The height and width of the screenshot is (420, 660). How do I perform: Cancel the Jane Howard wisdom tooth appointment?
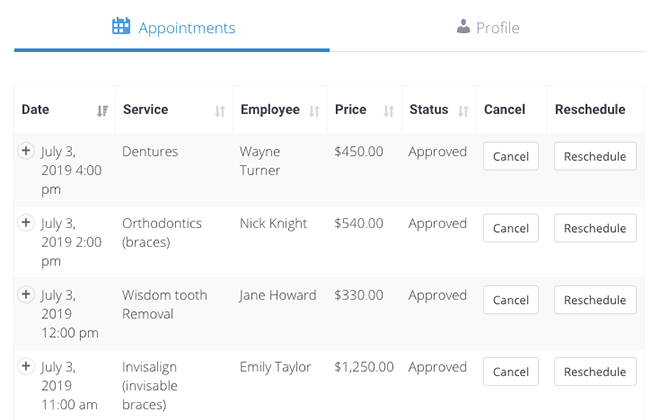(x=511, y=300)
